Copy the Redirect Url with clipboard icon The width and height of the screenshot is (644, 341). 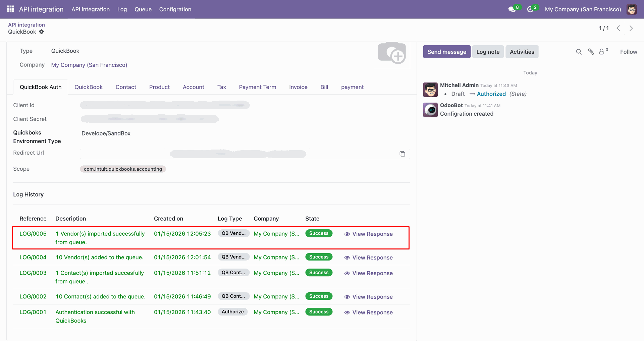[402, 154]
